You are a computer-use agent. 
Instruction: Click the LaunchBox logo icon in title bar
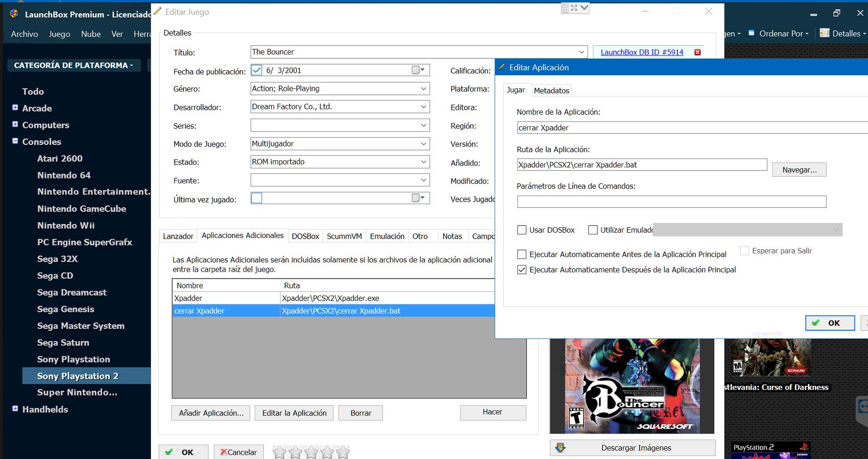pos(14,14)
